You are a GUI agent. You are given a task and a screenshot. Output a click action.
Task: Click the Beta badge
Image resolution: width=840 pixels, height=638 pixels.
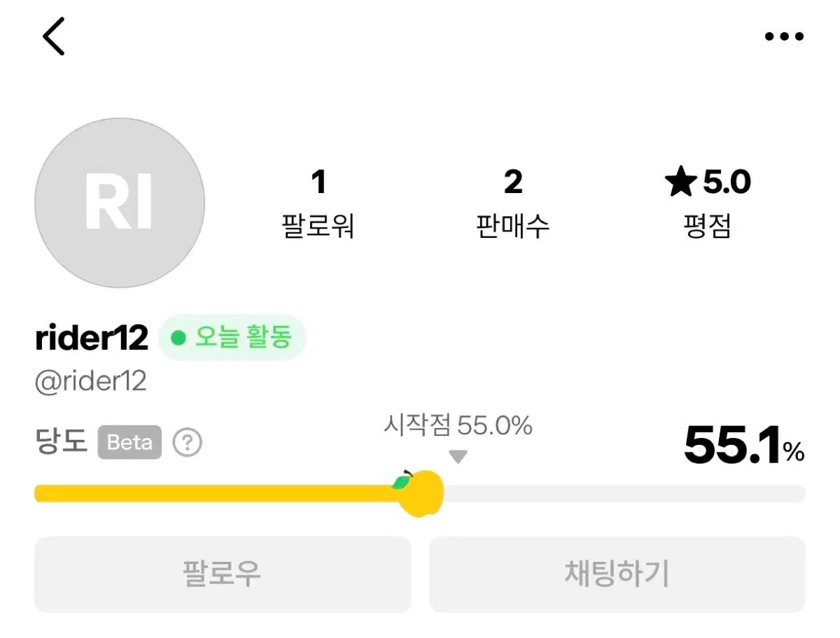129,443
